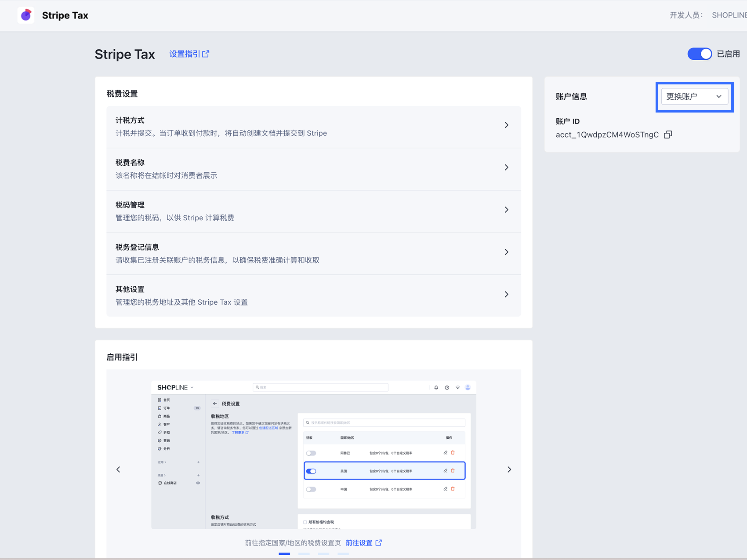The height and width of the screenshot is (560, 747).
Task: Open 计税方式 settings row
Action: point(313,127)
